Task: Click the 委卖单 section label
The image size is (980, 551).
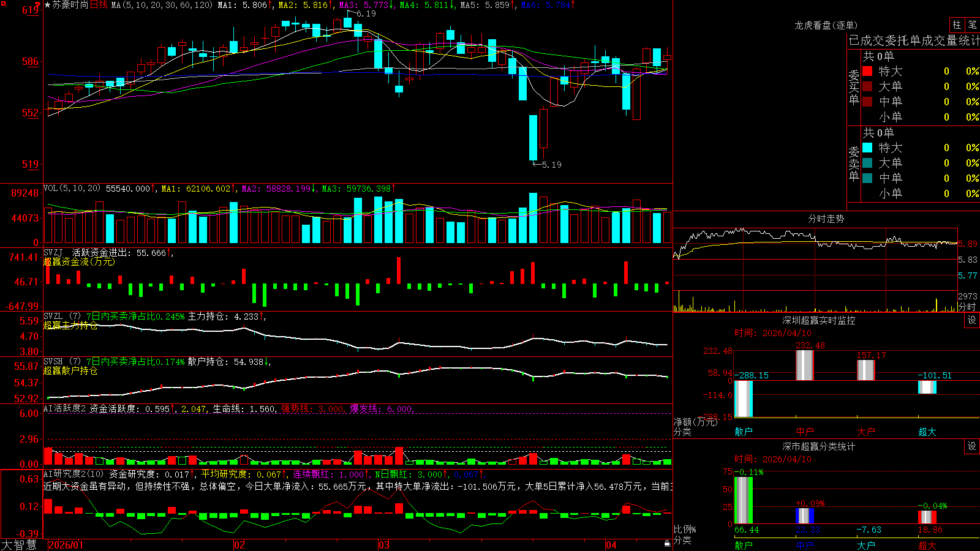Action: click(854, 163)
